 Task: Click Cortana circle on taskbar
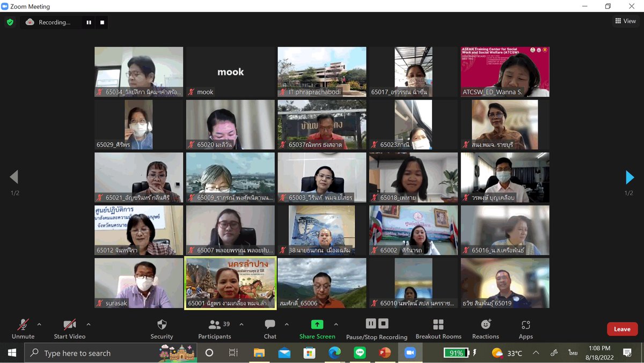click(209, 353)
